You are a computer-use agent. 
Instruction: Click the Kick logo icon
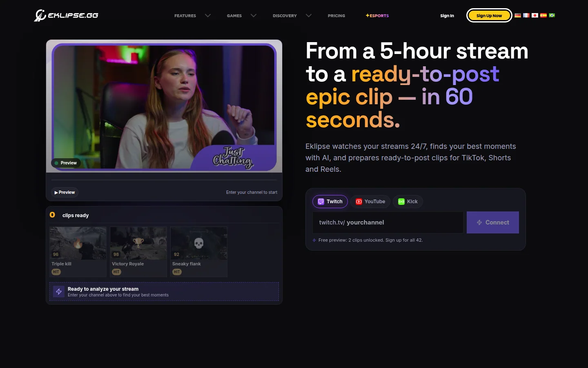401,202
